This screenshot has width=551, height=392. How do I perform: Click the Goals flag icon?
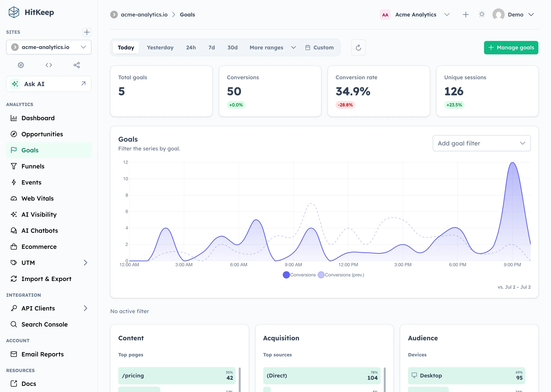pos(14,150)
